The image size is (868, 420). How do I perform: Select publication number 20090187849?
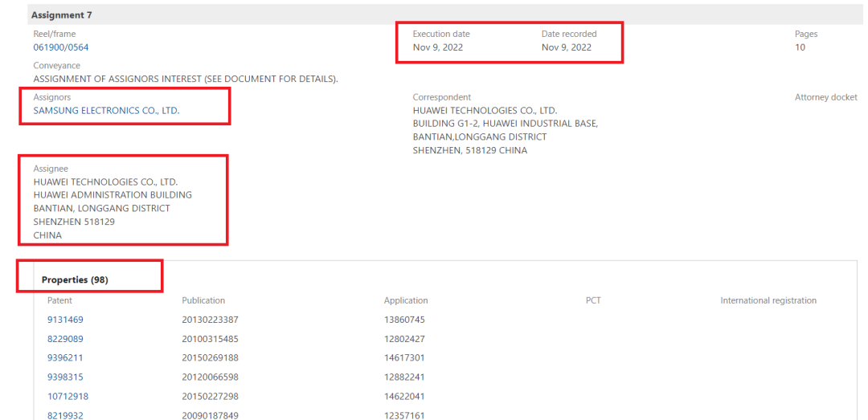[x=210, y=415]
